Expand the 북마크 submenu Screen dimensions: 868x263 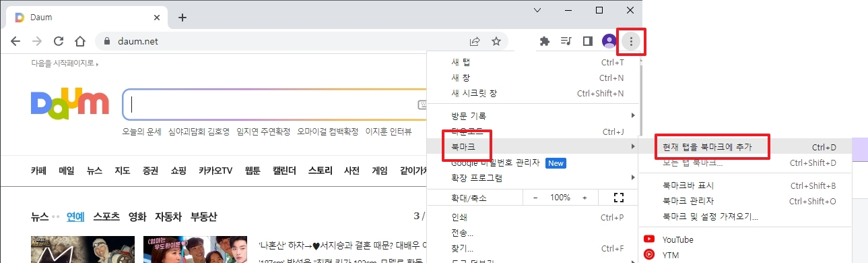click(x=533, y=146)
